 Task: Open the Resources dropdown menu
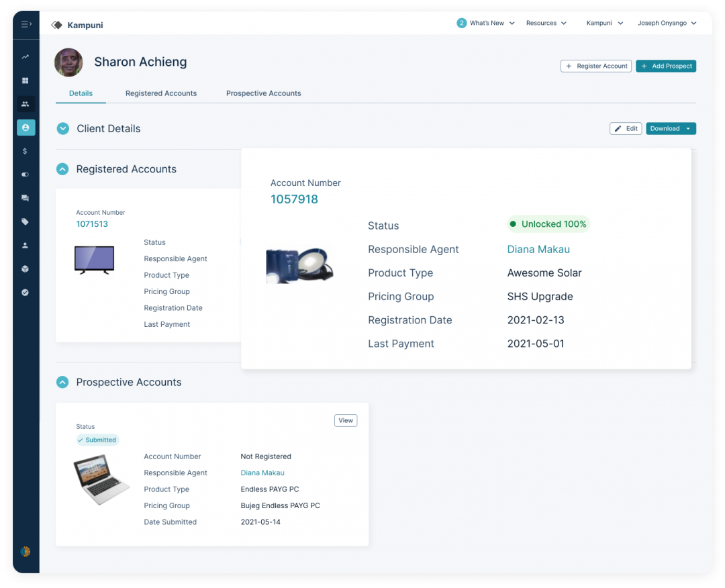[546, 23]
